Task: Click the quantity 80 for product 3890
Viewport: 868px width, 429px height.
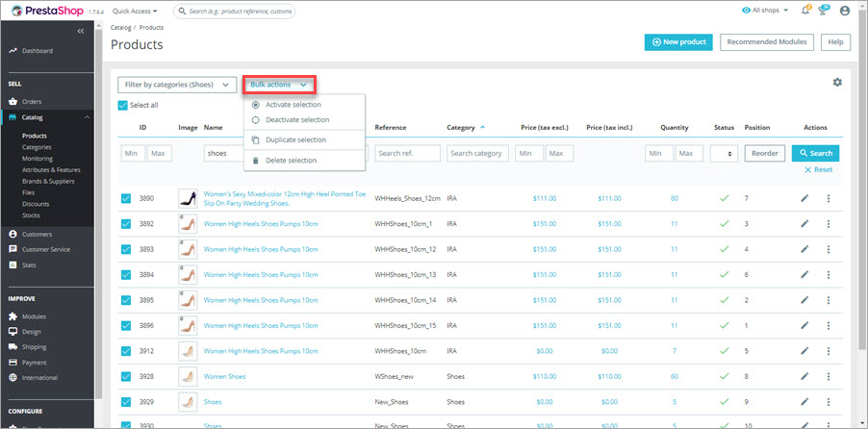Action: point(675,198)
